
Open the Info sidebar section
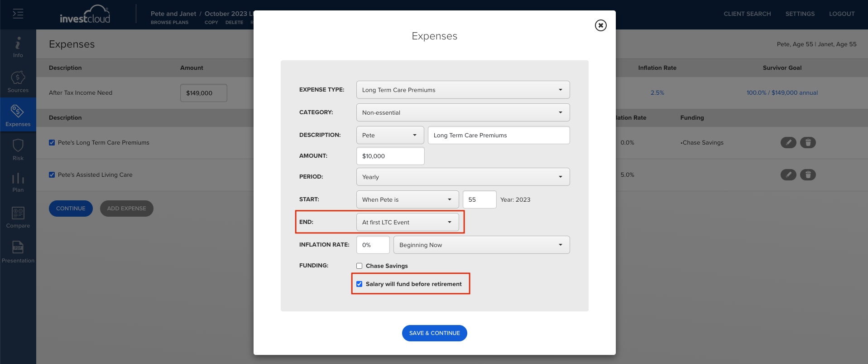tap(18, 47)
